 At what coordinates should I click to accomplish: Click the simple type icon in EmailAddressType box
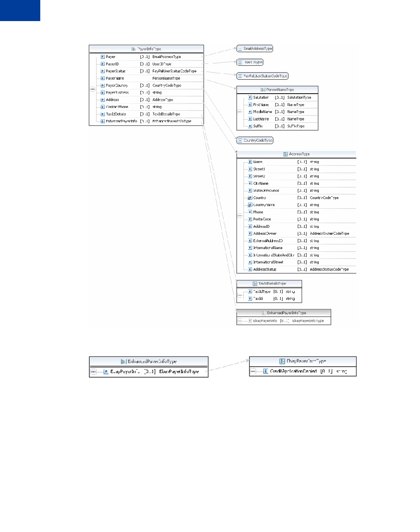[x=240, y=49]
